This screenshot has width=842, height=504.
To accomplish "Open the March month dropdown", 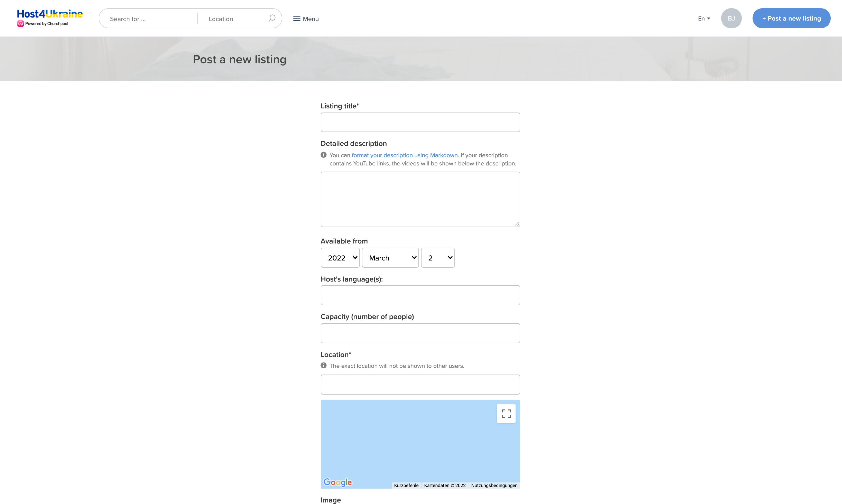I will pos(390,258).
